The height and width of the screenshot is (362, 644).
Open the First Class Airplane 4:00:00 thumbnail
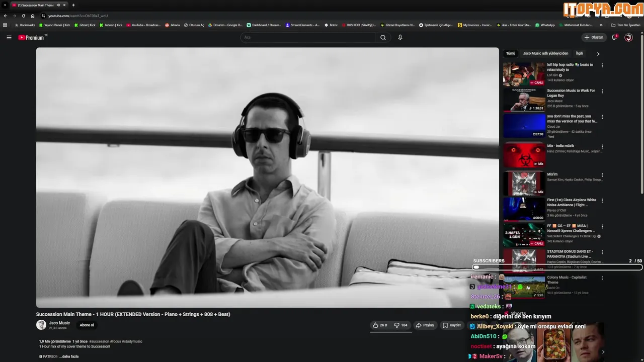pyautogui.click(x=524, y=209)
